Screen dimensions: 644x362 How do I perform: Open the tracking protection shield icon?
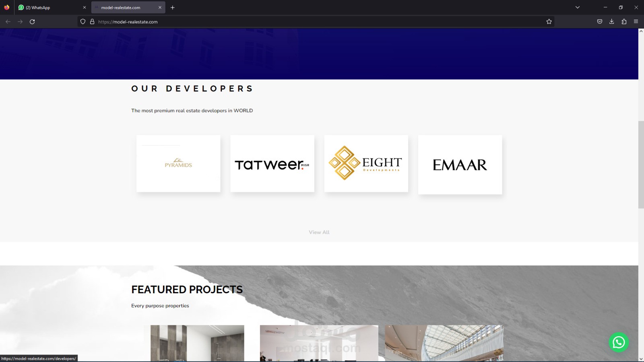click(x=83, y=22)
